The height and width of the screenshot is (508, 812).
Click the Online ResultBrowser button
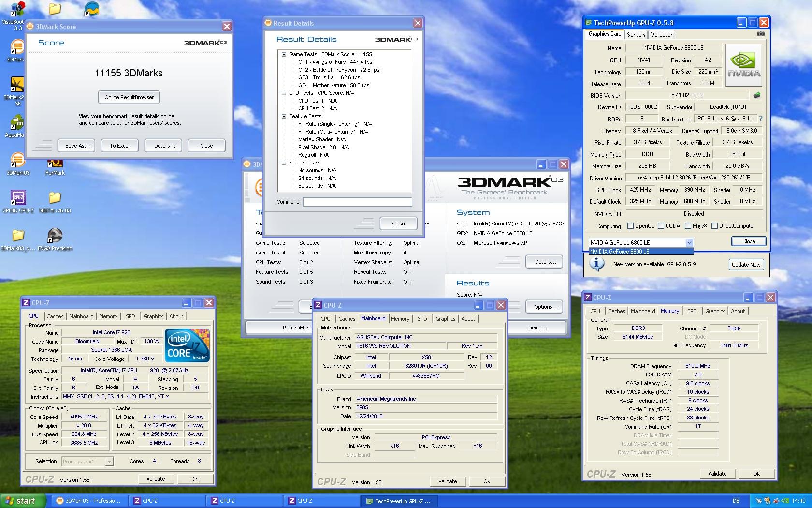coord(129,97)
